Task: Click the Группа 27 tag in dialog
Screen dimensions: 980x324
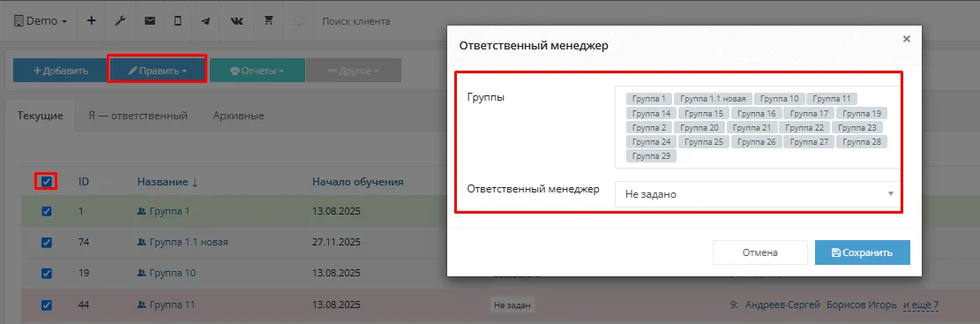Action: coord(809,142)
